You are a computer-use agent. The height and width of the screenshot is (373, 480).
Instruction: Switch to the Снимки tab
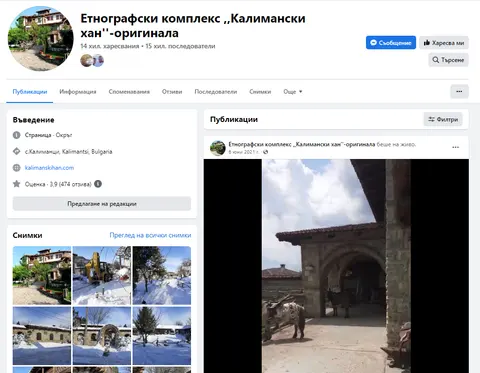tap(260, 92)
